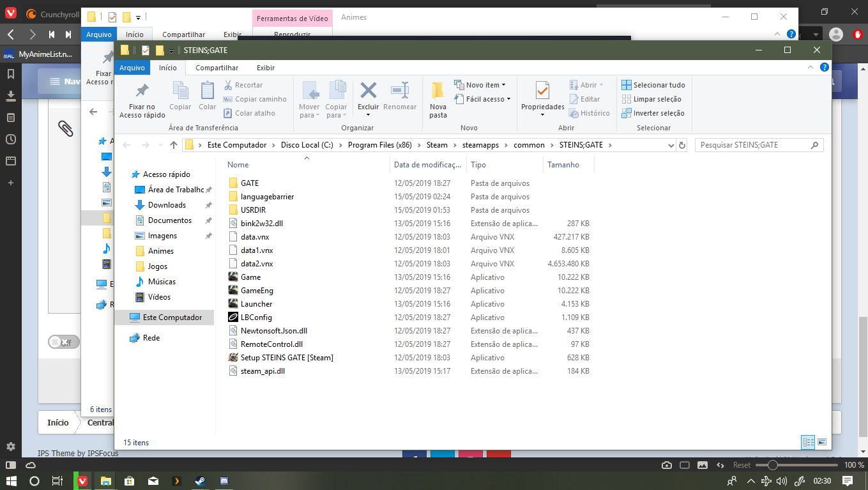The image size is (868, 490).
Task: Expand the Excluir dropdown arrow
Action: 368,116
